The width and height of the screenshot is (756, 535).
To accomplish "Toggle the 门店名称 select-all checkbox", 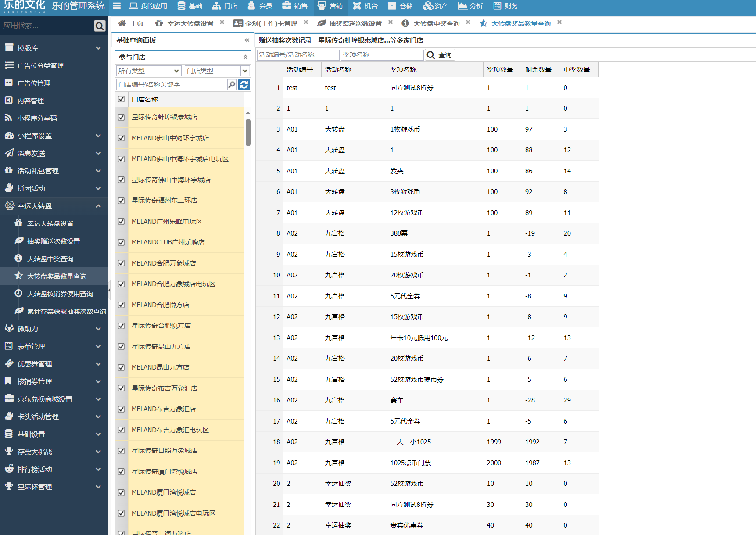I will [122, 99].
